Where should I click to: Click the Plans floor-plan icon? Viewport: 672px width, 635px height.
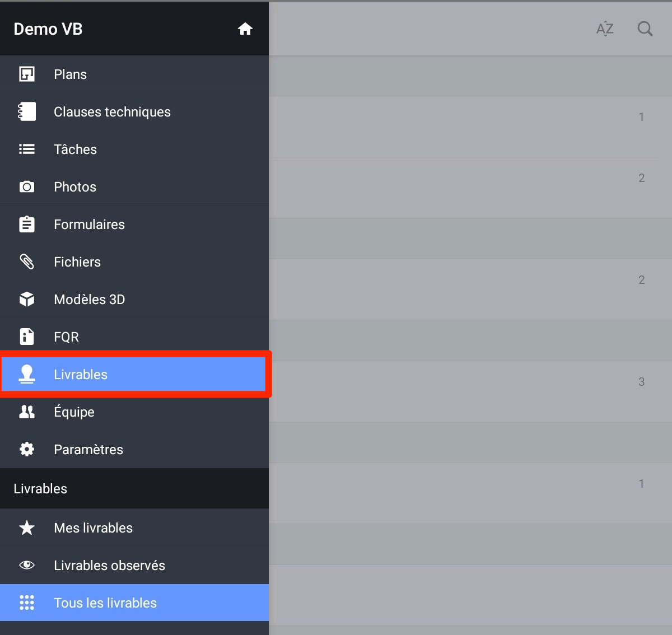coord(27,74)
